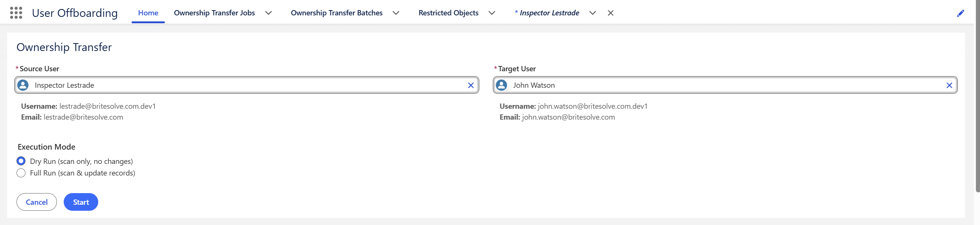Screen dimensions: 980x225
Task: Click the Cancel button
Action: pos(36,202)
